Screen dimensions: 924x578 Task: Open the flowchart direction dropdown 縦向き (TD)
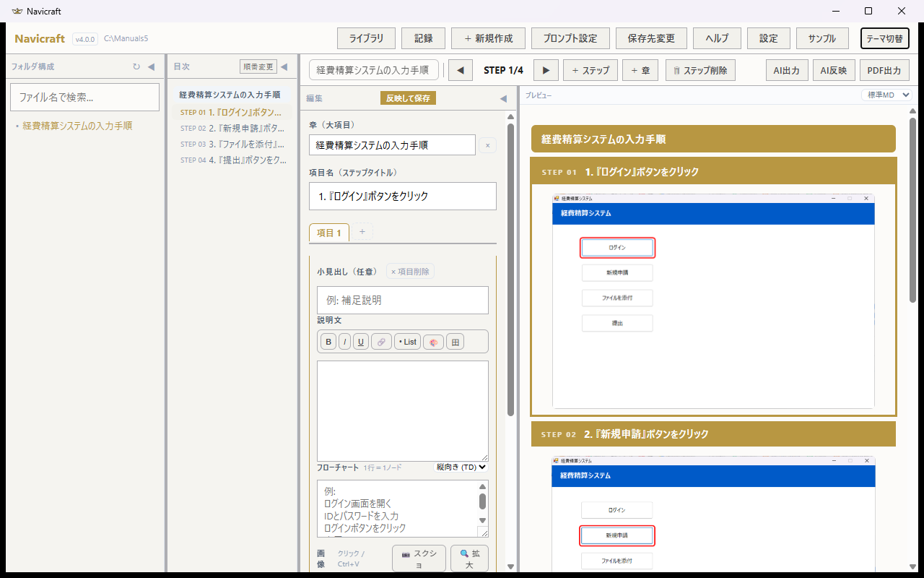(x=461, y=467)
